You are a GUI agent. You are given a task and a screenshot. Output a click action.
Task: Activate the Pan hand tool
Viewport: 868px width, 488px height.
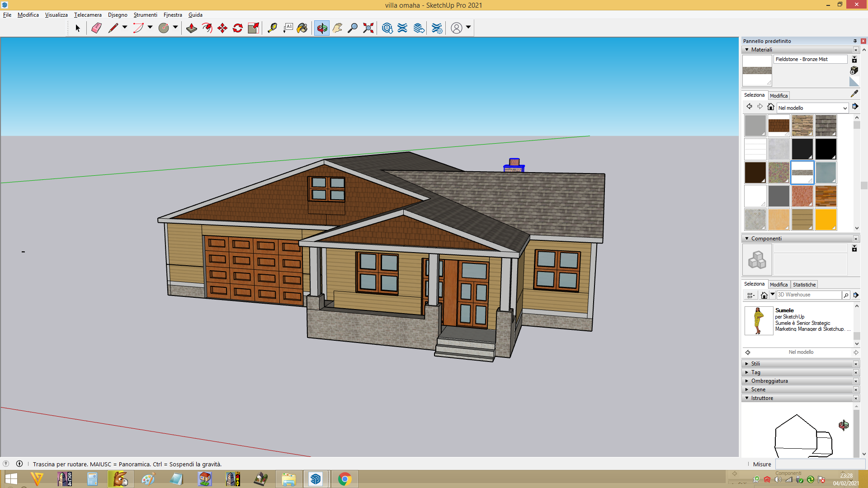[x=337, y=28]
